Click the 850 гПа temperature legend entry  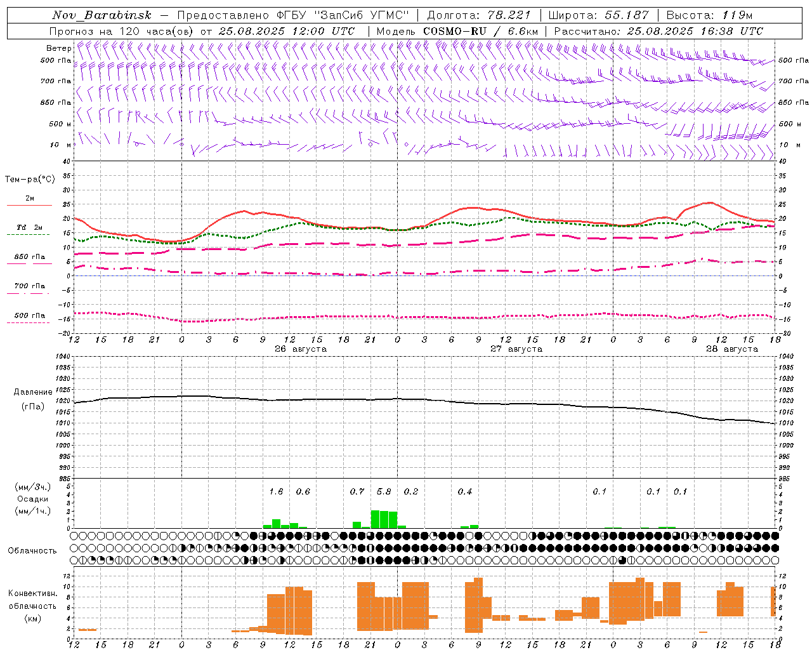click(30, 257)
